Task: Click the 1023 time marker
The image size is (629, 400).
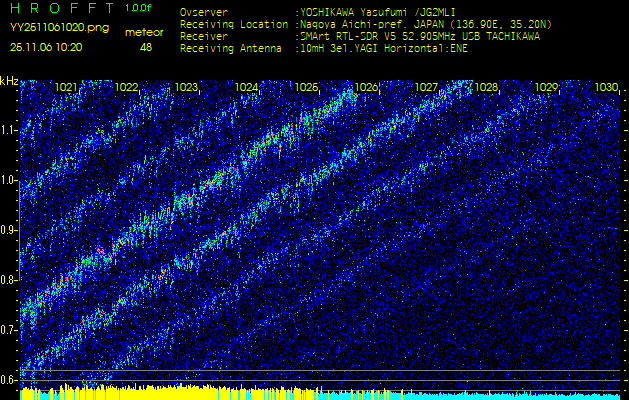Action: point(186,87)
